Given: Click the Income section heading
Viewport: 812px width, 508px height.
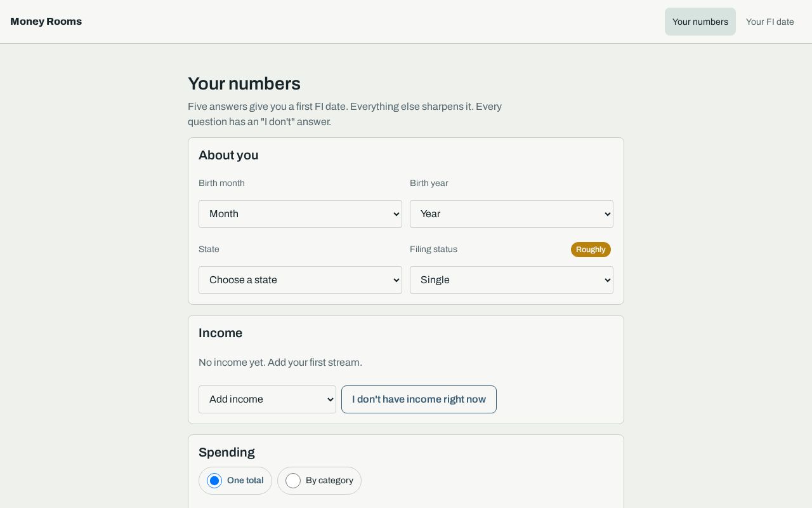Looking at the screenshot, I should click(220, 333).
